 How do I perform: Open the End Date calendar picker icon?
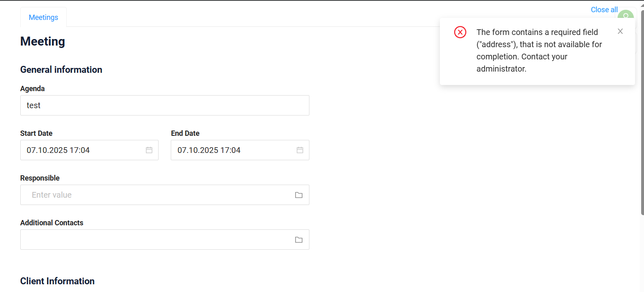(x=300, y=150)
